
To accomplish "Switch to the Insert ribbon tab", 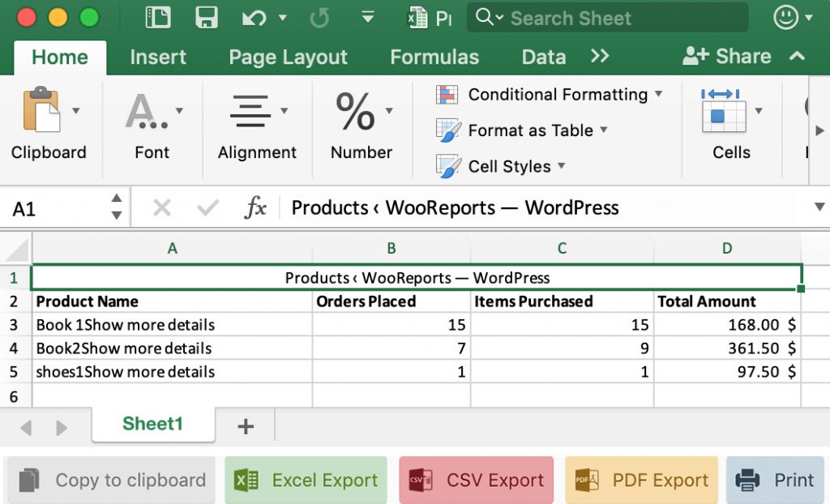I will [158, 58].
